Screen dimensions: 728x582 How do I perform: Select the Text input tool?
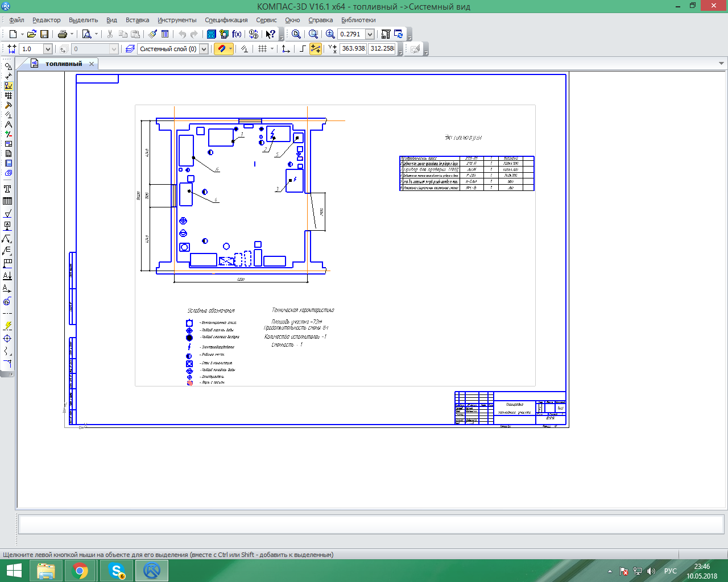coord(7,189)
